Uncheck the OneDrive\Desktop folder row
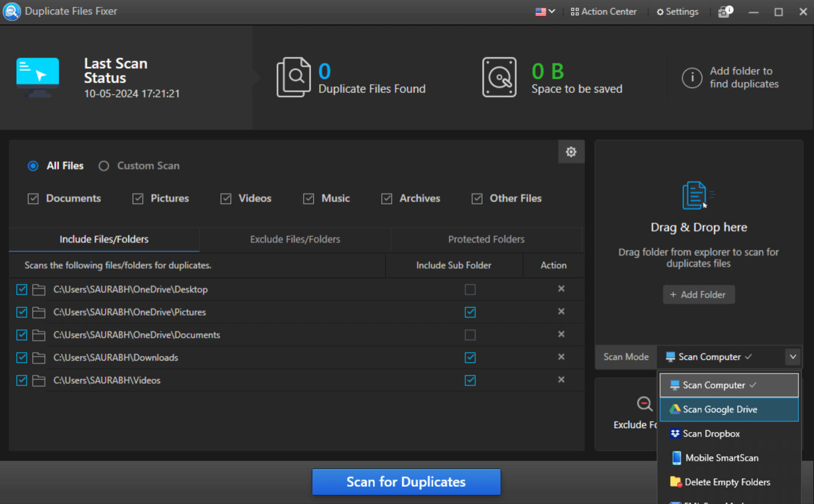The height and width of the screenshot is (504, 814). 22,289
